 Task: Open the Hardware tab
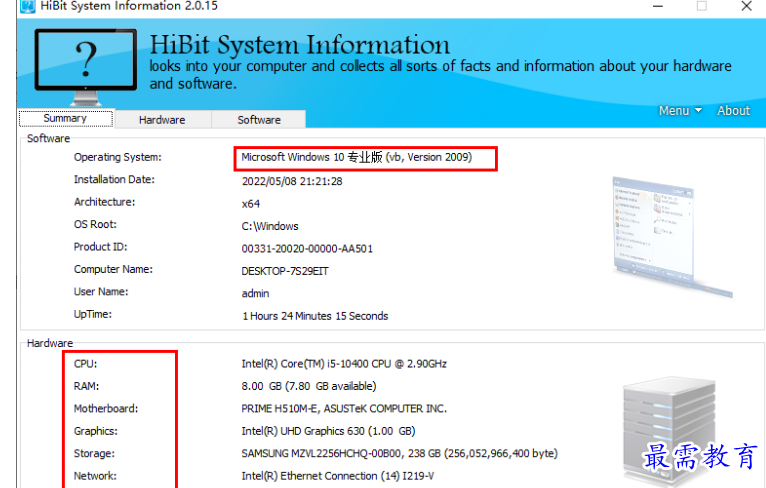[x=162, y=120]
